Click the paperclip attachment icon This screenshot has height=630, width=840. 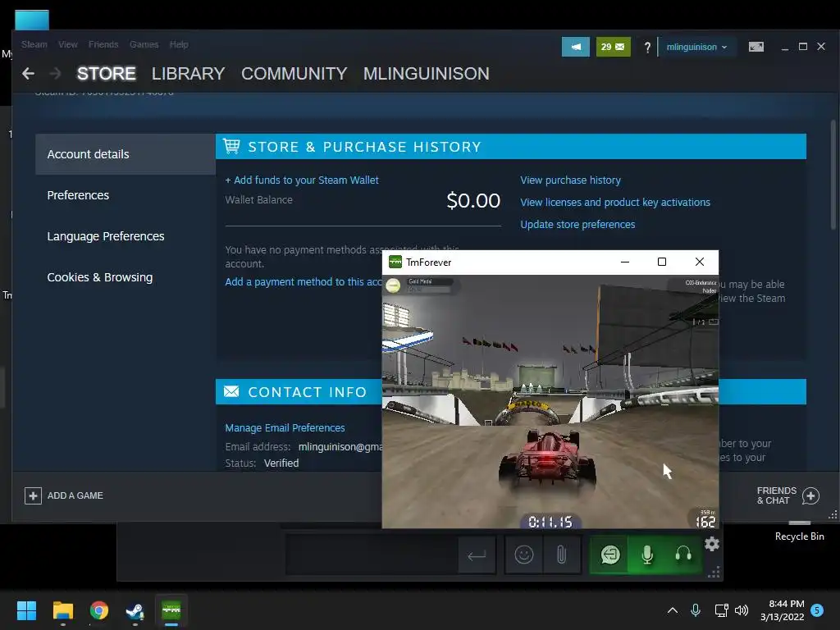[561, 555]
